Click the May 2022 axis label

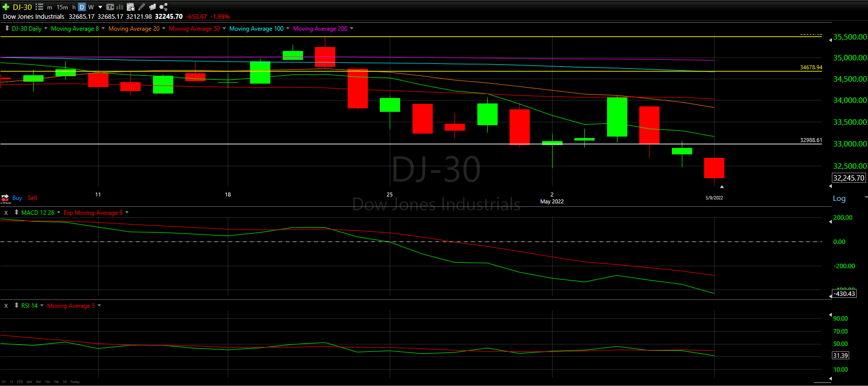552,201
